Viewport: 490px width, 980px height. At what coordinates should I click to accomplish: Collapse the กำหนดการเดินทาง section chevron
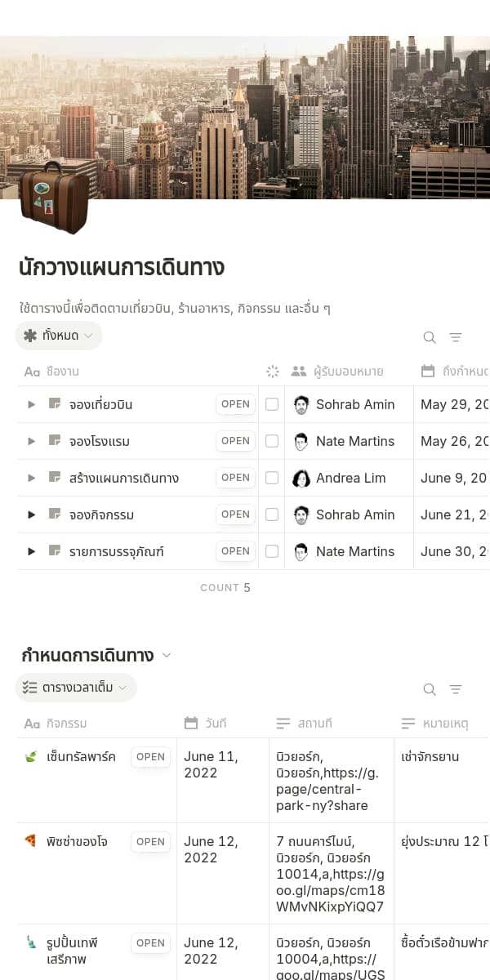[167, 654]
